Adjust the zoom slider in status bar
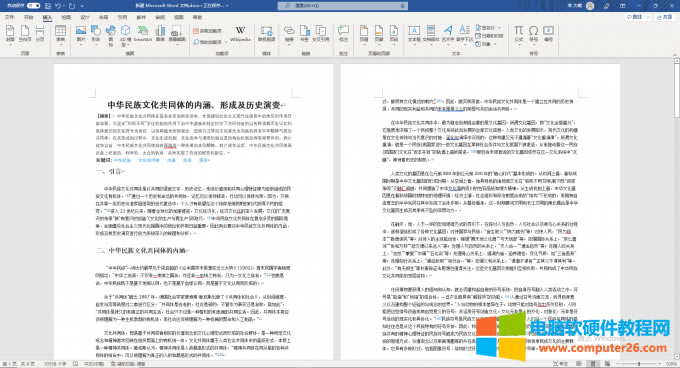 click(x=639, y=364)
